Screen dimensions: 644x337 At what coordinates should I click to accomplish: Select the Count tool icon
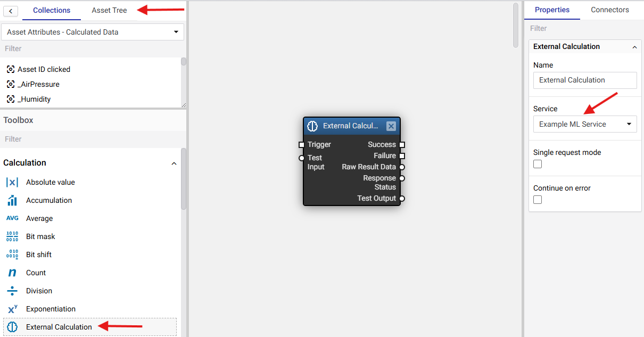(x=12, y=273)
